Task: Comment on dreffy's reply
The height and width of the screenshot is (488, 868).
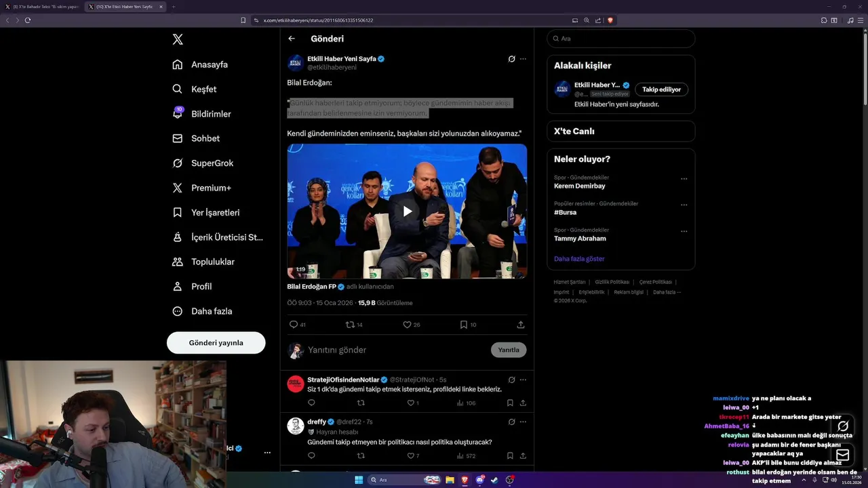Action: [311, 455]
